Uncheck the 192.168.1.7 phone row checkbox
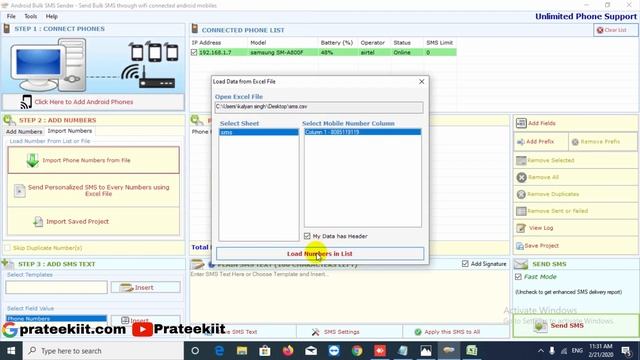 (x=194, y=52)
